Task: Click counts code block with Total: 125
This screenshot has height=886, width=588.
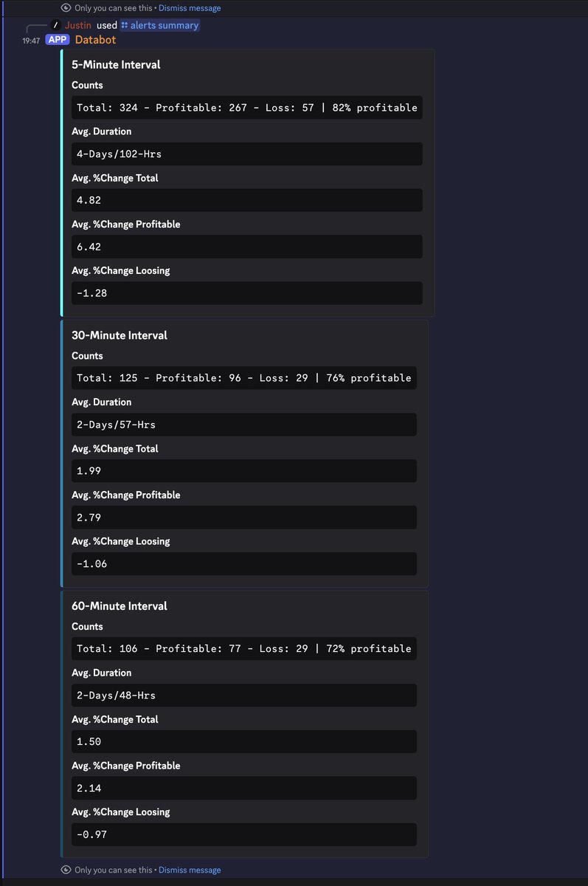Action: [244, 378]
